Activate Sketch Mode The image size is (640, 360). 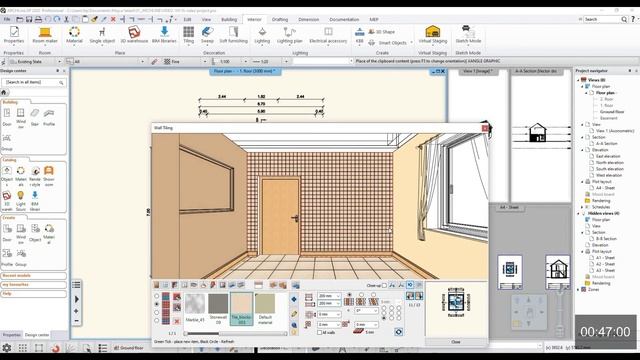click(468, 35)
